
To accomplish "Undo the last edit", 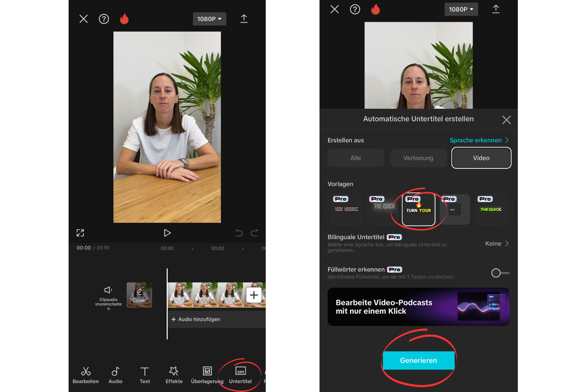I will click(239, 233).
